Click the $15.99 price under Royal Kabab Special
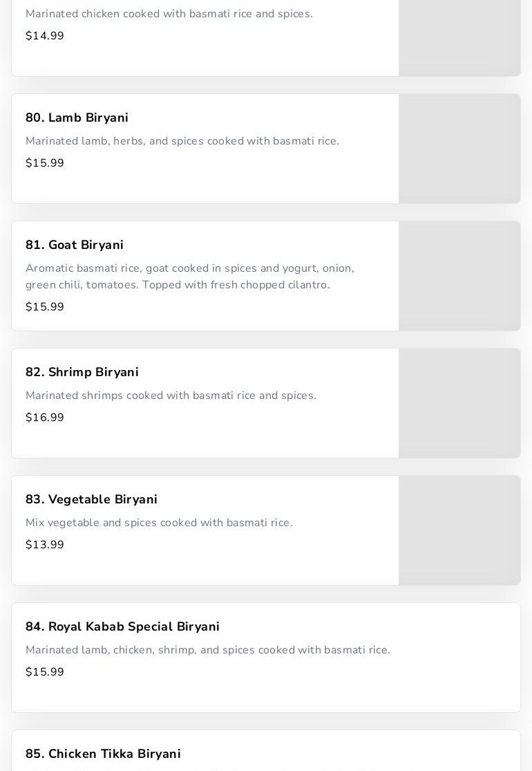532x771 pixels. (45, 672)
